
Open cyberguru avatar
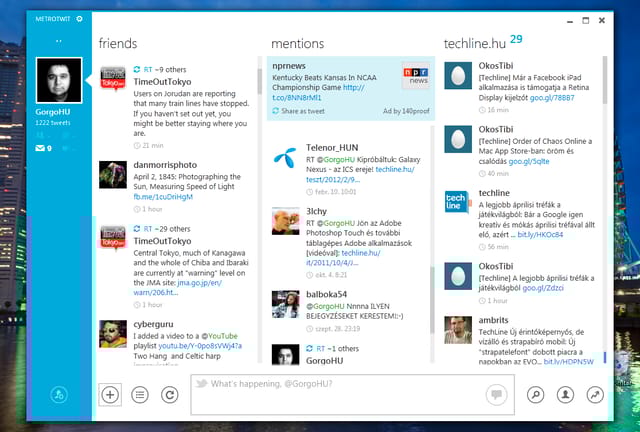(113, 334)
